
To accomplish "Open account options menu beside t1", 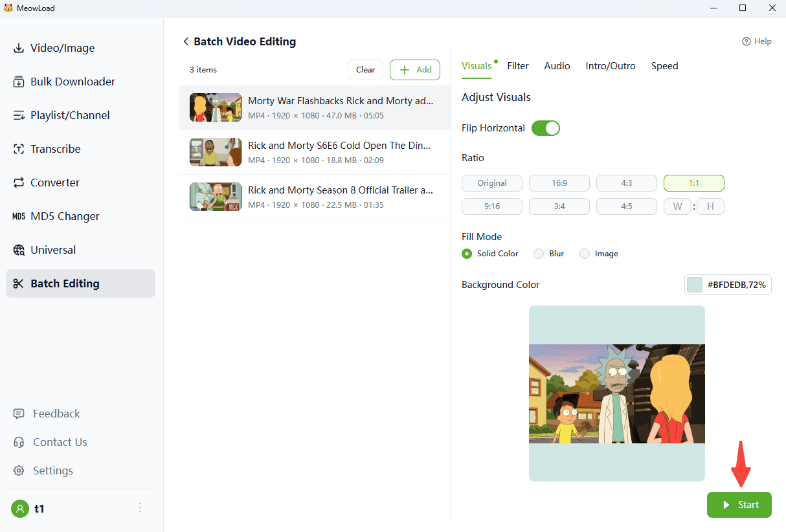I will [140, 508].
